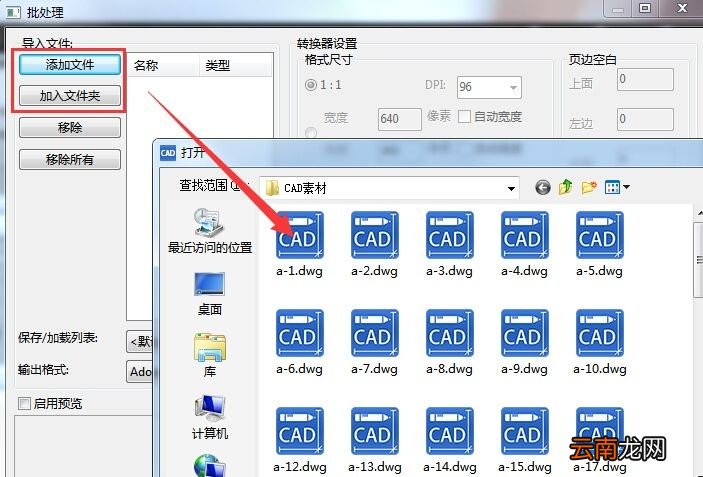703x477 pixels.
Task: Click the 加入文件夹 button
Action: (70, 95)
